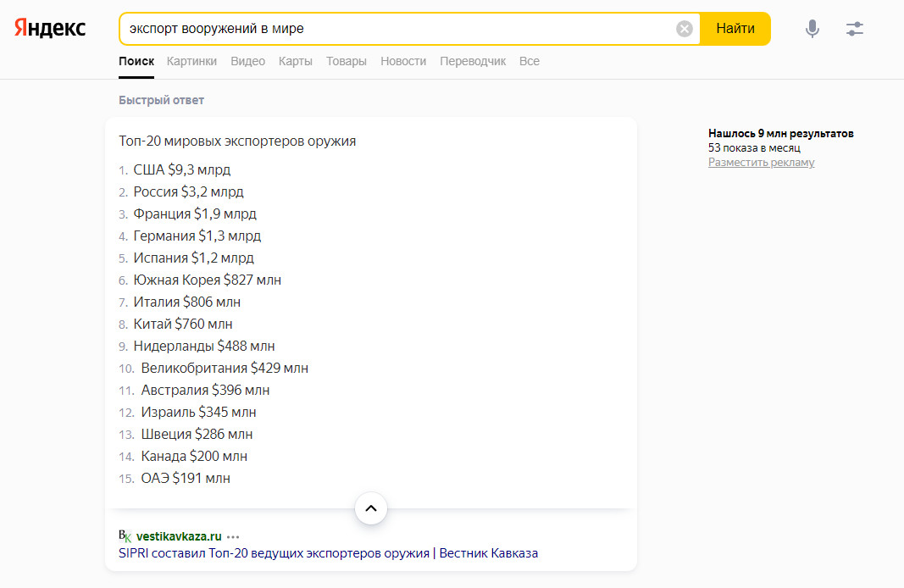Select the row Южная Корея $827 млн
The height and width of the screenshot is (588, 904).
(x=207, y=280)
